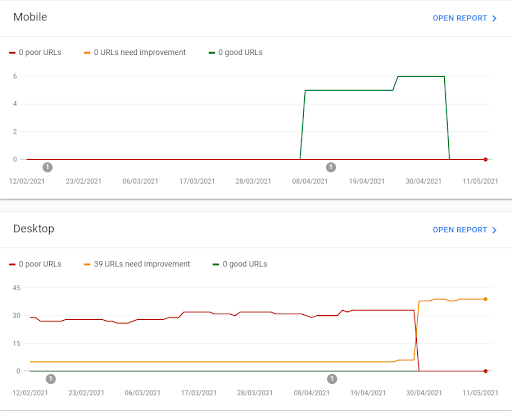Click the Mobile section heading
Viewport: 512px width, 411px height.
(30, 17)
